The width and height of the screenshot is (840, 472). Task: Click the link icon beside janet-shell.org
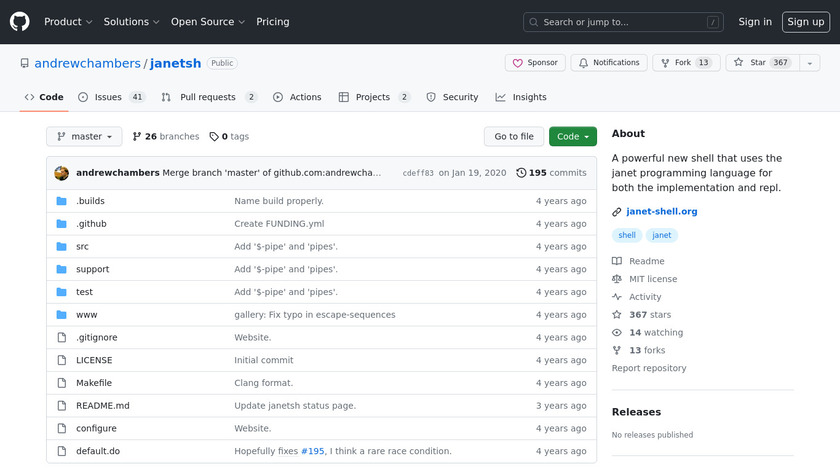(617, 212)
